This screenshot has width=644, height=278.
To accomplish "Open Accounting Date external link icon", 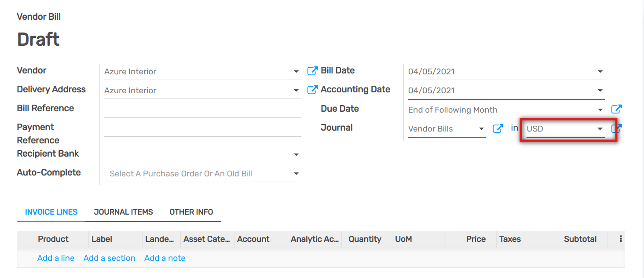I will pyautogui.click(x=312, y=89).
